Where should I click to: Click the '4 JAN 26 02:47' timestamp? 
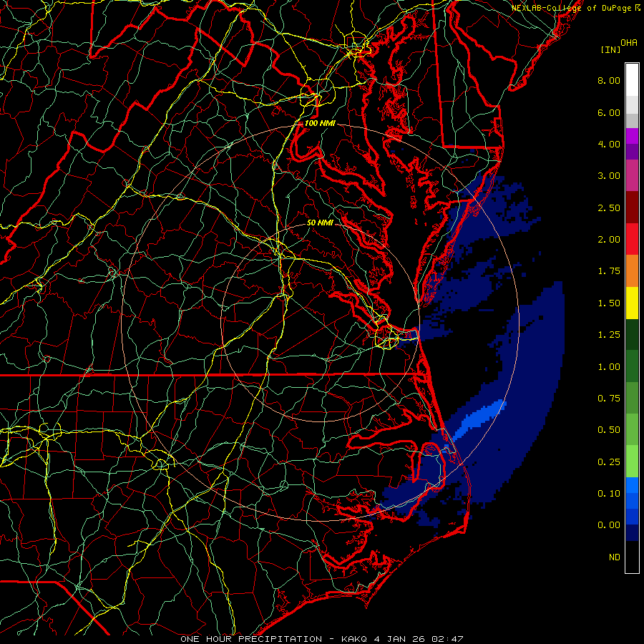pos(419,639)
